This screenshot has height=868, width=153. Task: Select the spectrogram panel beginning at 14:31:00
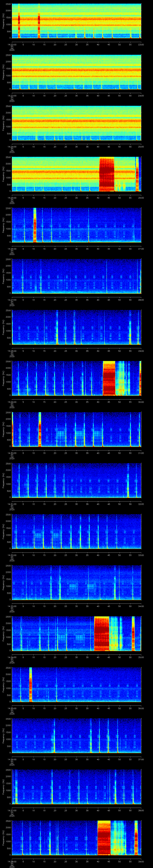(x=76, y=481)
